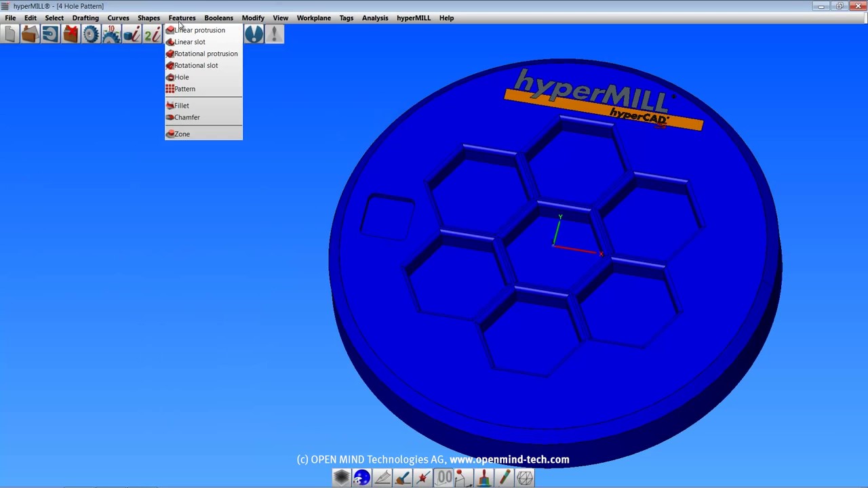Choose Zone from the Features menu
Viewport: 868px width, 488px height.
click(x=203, y=134)
